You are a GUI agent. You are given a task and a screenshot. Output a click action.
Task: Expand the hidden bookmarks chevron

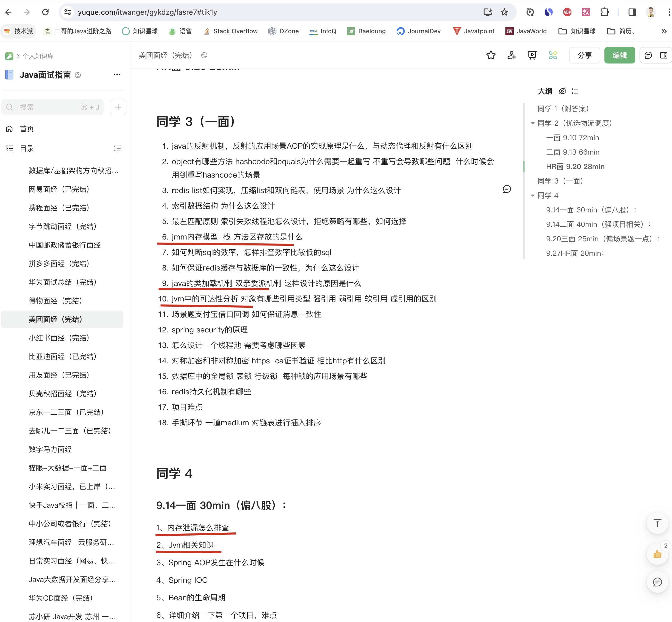(x=663, y=31)
